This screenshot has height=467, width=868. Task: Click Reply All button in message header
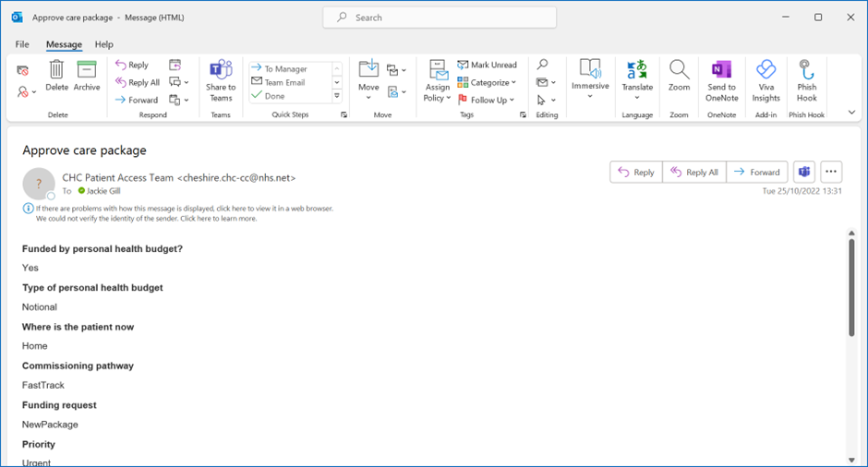[x=694, y=173]
